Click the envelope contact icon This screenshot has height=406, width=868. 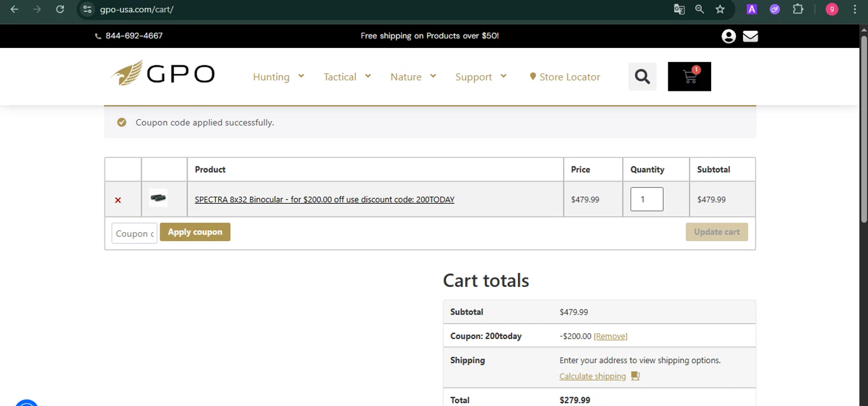click(x=751, y=36)
